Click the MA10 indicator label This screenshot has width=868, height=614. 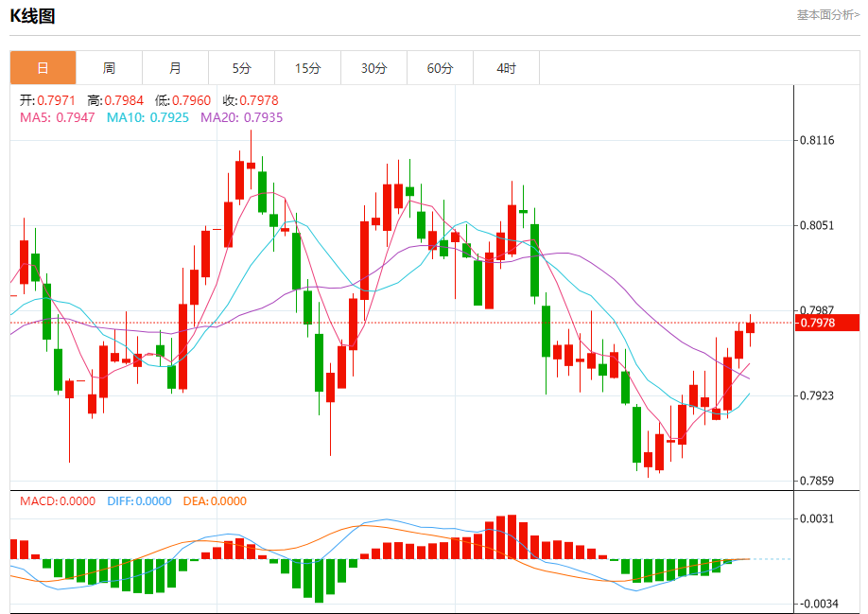coord(148,117)
